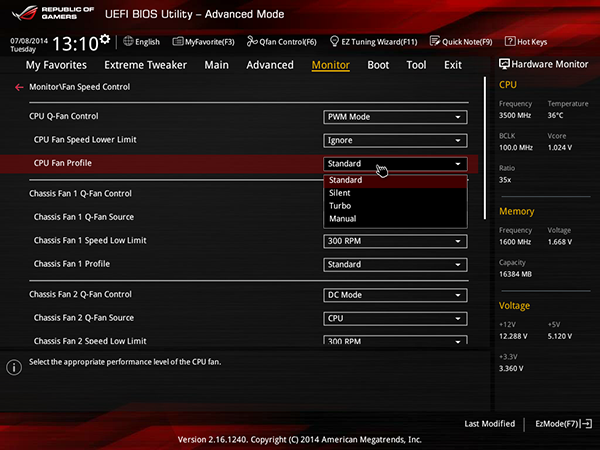The image size is (600, 450).
Task: Go to the Advanced tab
Action: point(270,65)
